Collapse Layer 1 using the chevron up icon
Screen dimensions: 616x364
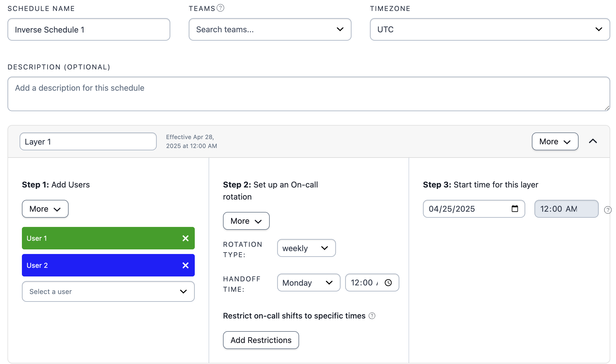coord(593,141)
